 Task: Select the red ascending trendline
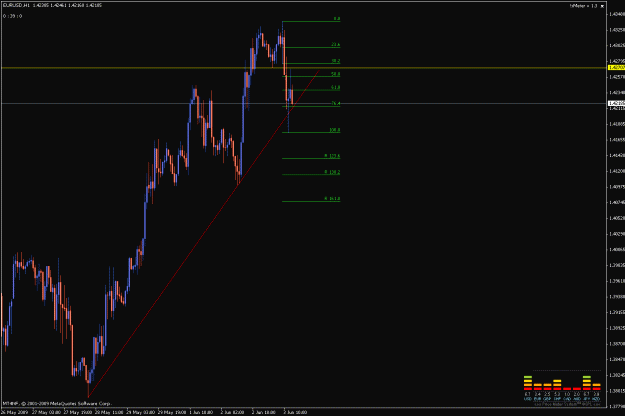[x=203, y=234]
